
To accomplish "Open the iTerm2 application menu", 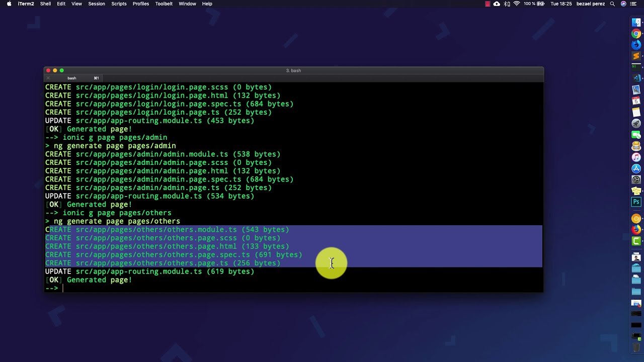I will click(x=26, y=4).
